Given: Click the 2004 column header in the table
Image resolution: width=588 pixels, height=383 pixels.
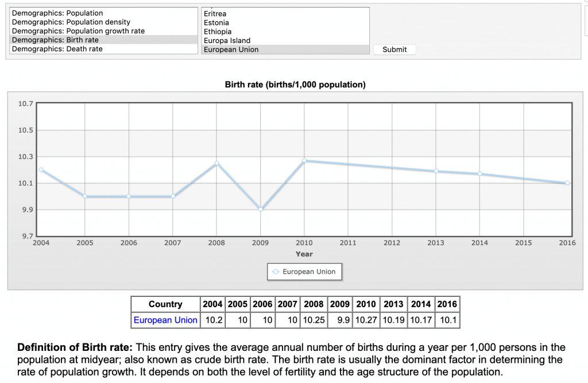Looking at the screenshot, I should pos(212,304).
